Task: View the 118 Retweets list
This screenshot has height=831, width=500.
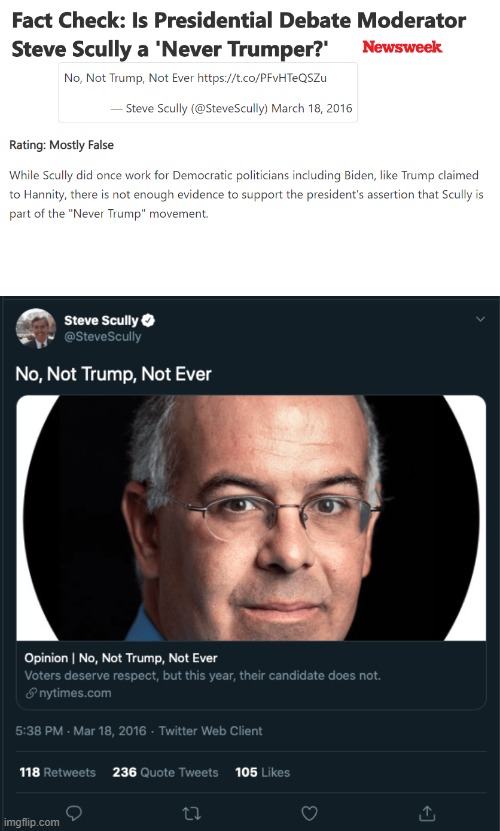Action: [57, 772]
